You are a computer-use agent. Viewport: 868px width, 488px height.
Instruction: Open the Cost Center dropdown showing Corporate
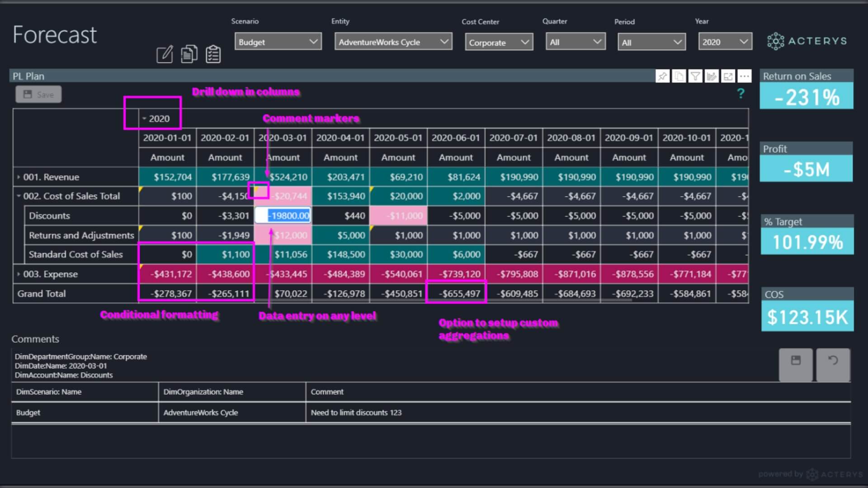[x=499, y=42]
